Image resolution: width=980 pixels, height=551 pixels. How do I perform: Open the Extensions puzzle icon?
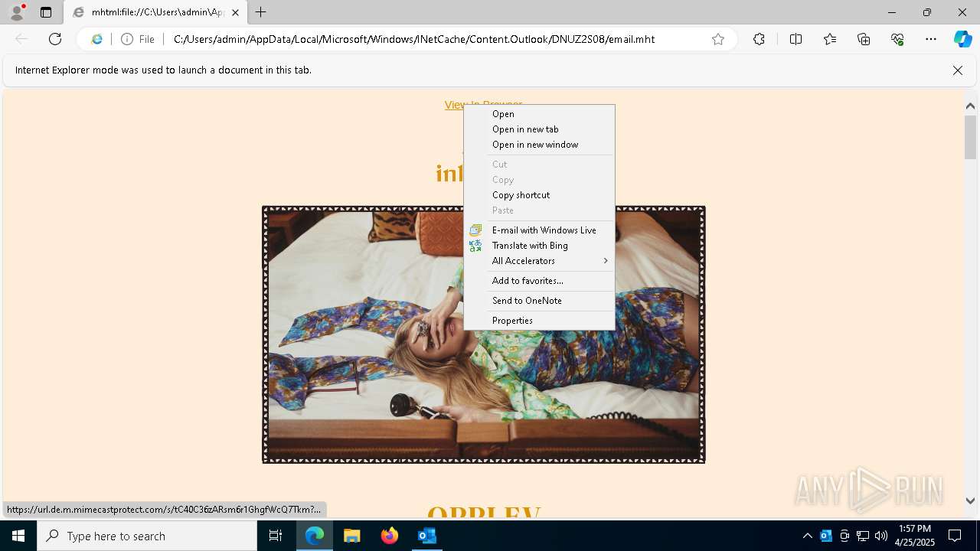tap(759, 39)
